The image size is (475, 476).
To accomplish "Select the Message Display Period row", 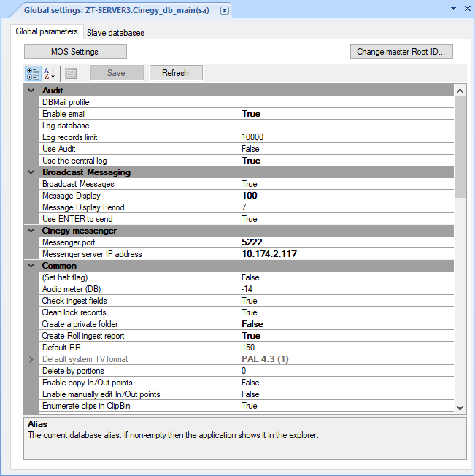I will [247, 207].
